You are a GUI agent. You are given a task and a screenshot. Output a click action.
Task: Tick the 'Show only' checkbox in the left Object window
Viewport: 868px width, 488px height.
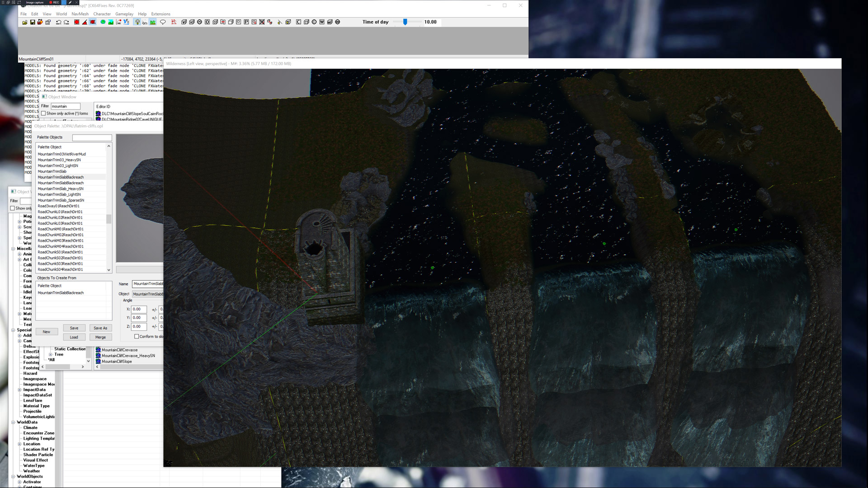click(x=13, y=208)
